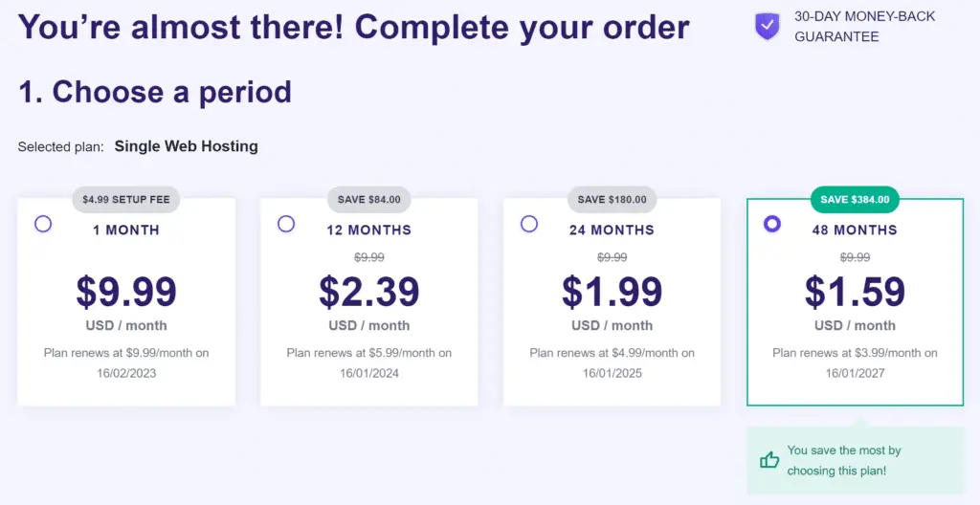
Task: Click the green Save $384.00 badge
Action: [856, 200]
